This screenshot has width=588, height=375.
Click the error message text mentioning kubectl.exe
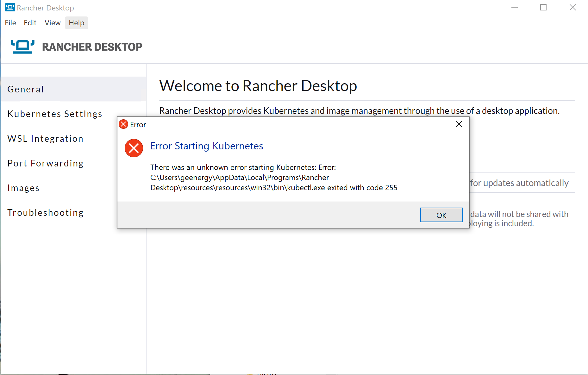click(x=274, y=177)
